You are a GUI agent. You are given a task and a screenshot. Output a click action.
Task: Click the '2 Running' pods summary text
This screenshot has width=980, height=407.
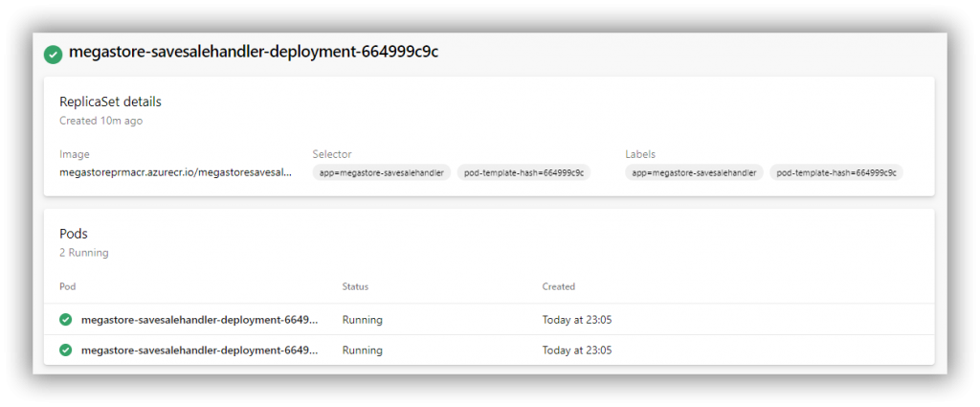coord(84,253)
